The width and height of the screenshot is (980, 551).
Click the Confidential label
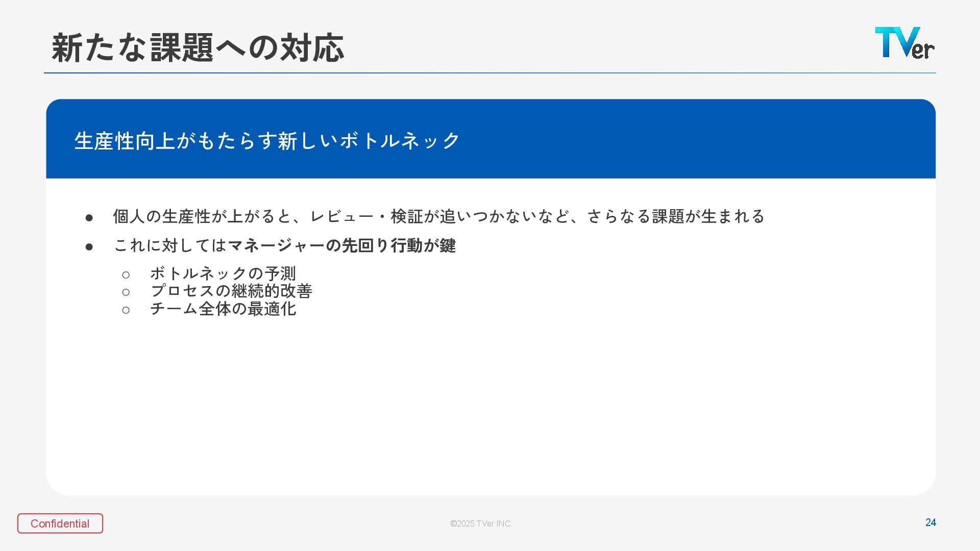point(60,523)
